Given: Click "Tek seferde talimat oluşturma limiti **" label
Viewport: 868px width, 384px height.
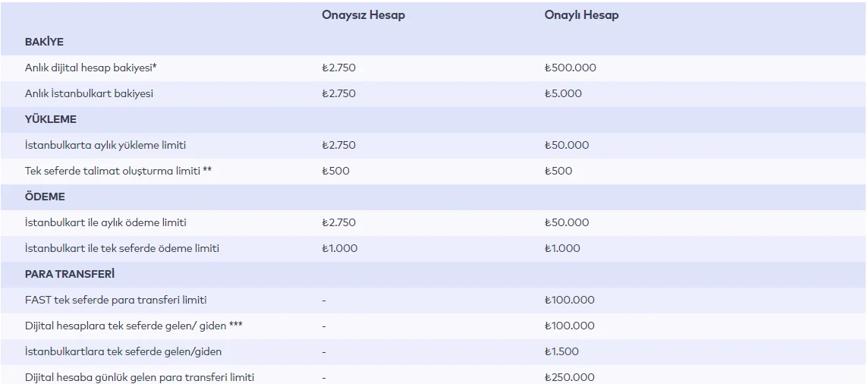Looking at the screenshot, I should tap(118, 171).
